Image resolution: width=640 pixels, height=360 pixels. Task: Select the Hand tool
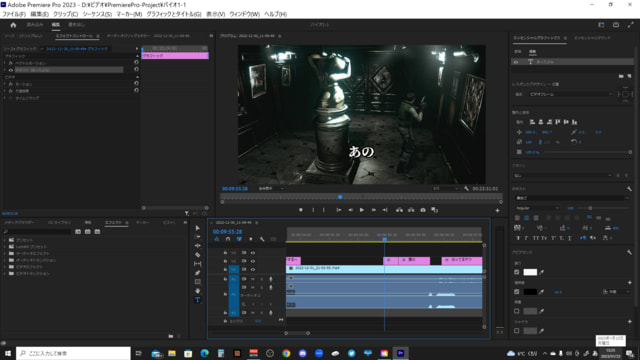coord(198,291)
